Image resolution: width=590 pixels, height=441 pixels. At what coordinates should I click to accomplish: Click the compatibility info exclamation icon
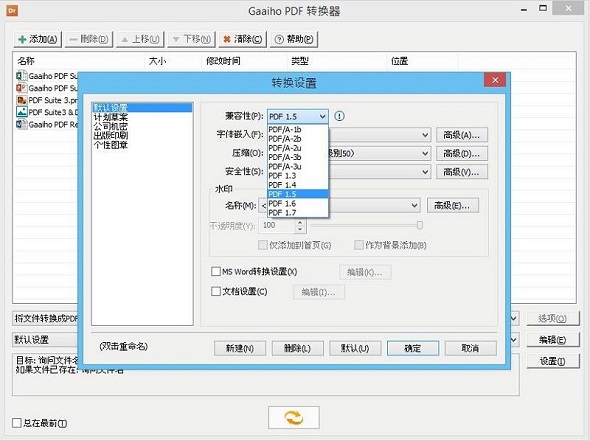(x=339, y=116)
